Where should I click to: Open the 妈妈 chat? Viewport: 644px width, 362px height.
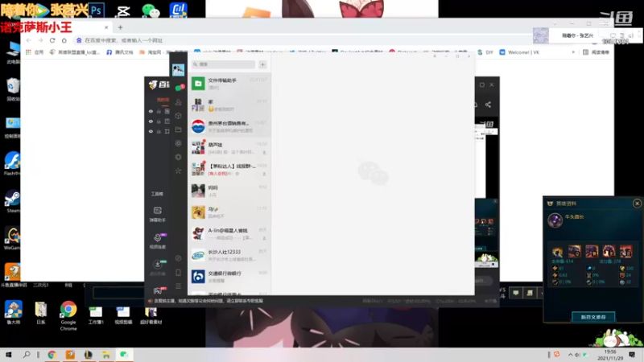(x=229, y=191)
